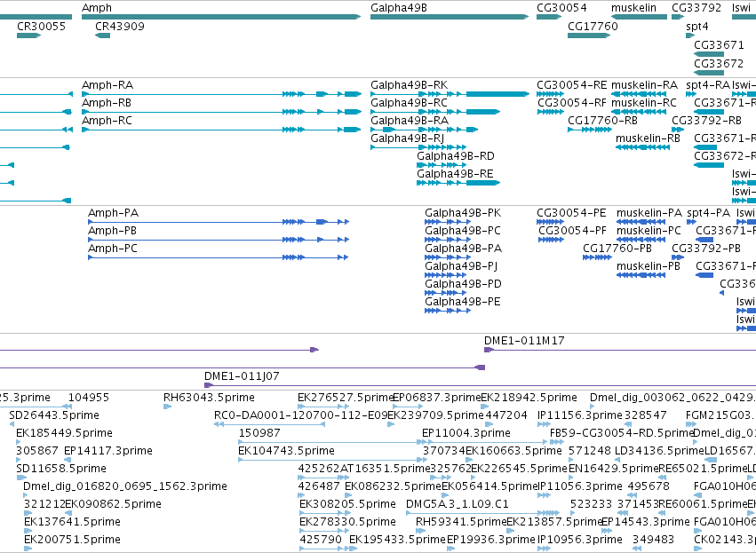Select the CG33792 gene label
Viewport: 756px width, 553px height.
click(696, 8)
